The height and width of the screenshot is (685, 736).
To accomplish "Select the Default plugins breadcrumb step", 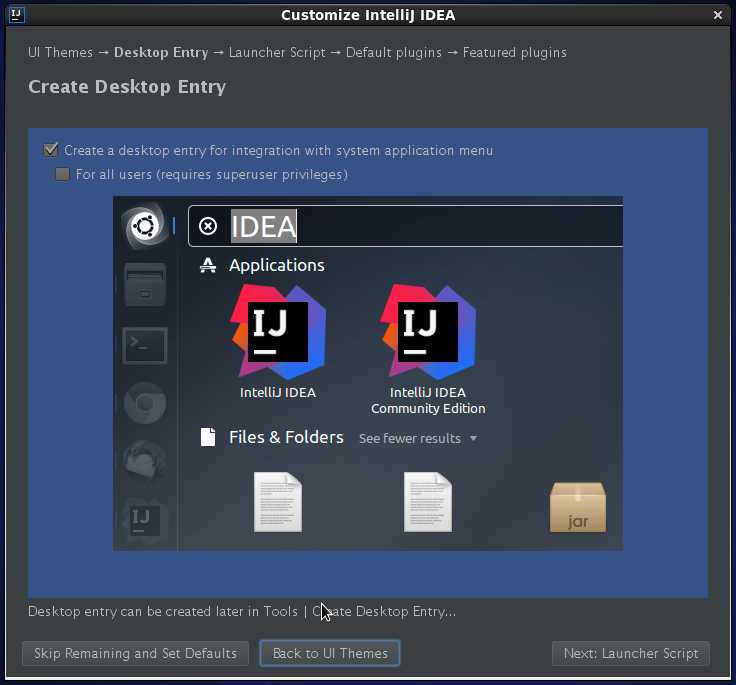I will tap(394, 52).
